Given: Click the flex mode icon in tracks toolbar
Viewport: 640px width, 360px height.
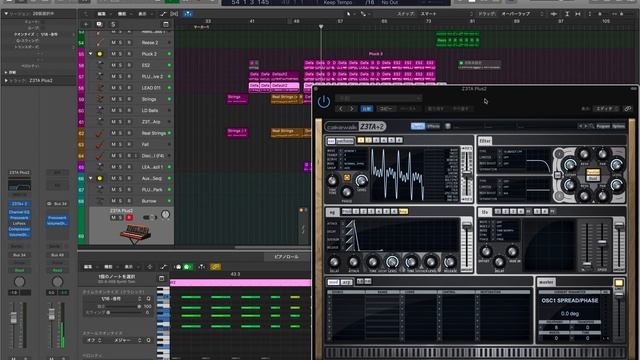Looking at the screenshot, I should tap(174, 14).
